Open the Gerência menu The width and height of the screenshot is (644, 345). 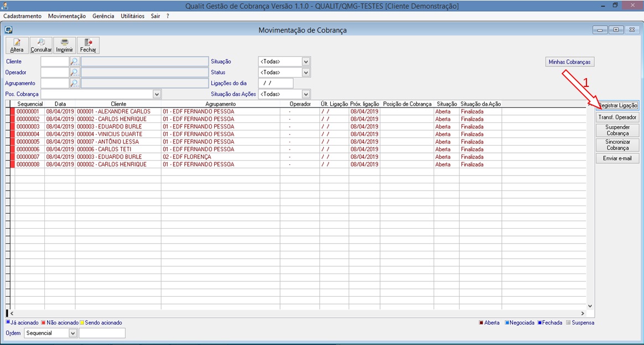point(103,16)
